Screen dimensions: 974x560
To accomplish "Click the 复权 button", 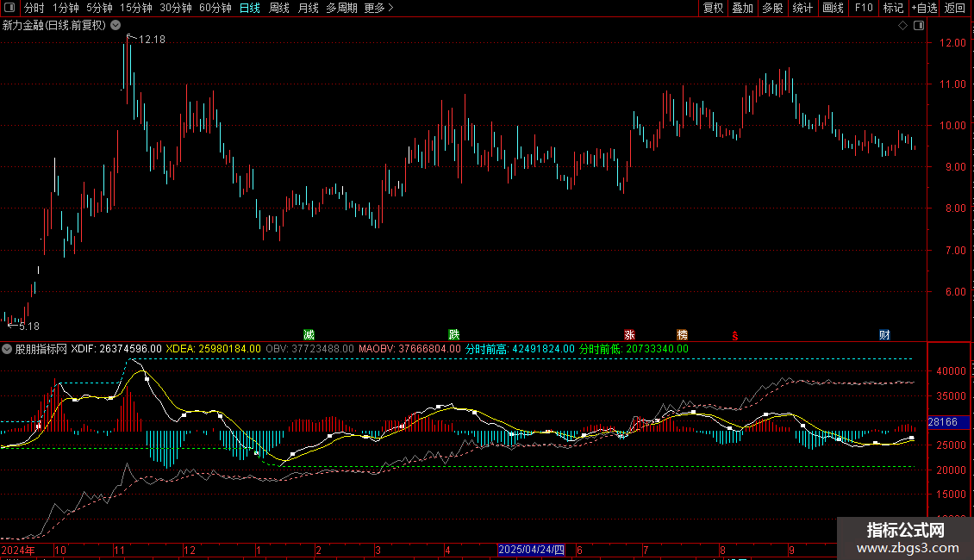I will (x=713, y=8).
